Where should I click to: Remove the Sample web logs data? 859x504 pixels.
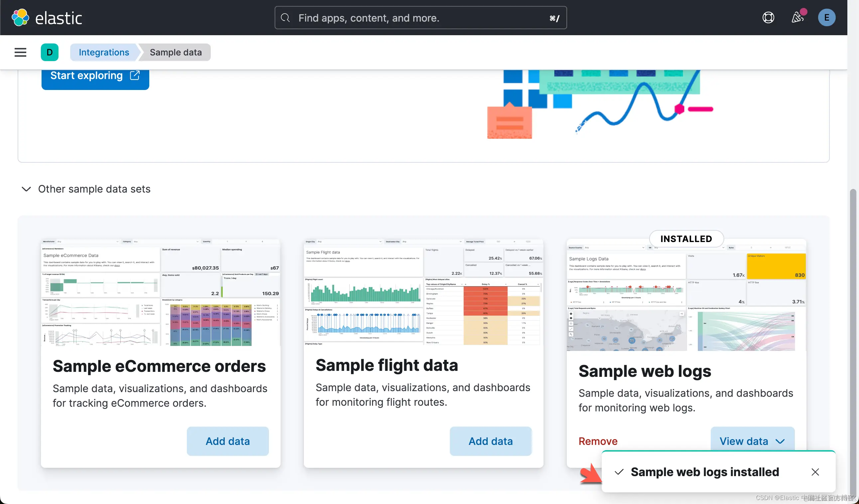point(598,441)
